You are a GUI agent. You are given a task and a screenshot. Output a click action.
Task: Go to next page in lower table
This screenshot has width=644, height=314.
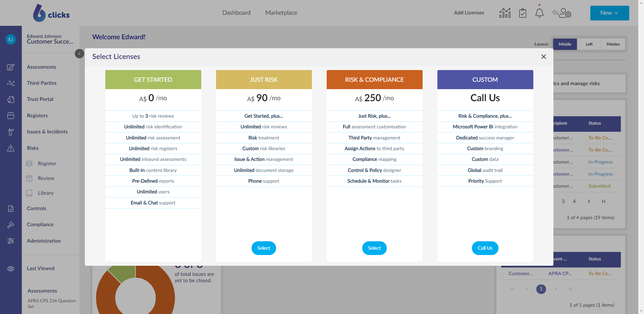point(555,289)
